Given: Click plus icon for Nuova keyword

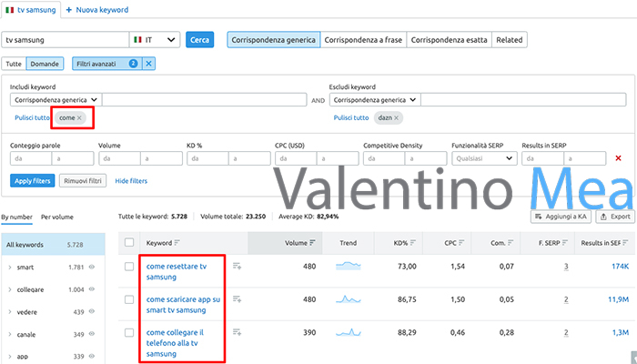Looking at the screenshot, I should (x=68, y=10).
